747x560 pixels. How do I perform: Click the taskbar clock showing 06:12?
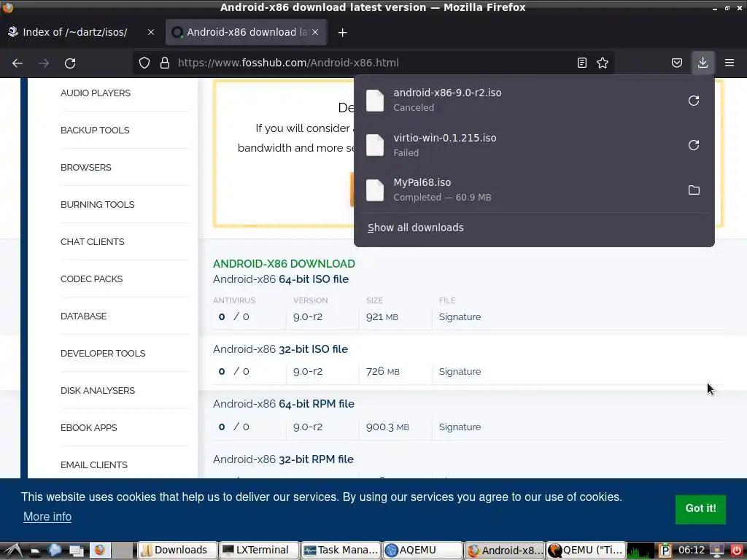[692, 550]
